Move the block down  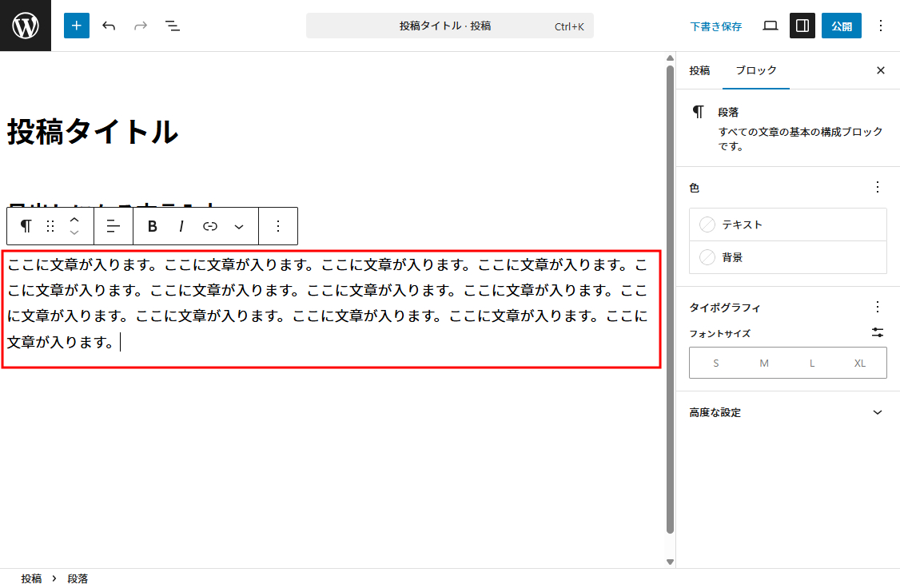pos(74,232)
